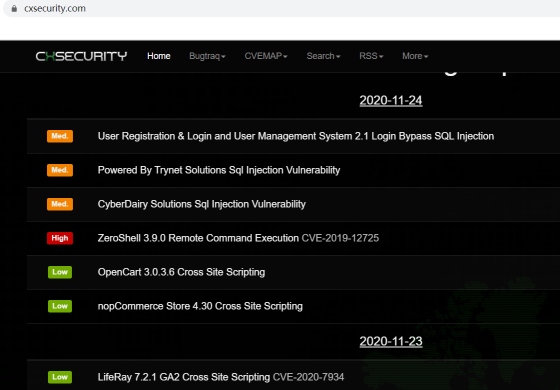The image size is (560, 390).
Task: Expand the Bugtraq dropdown menu
Action: (207, 56)
